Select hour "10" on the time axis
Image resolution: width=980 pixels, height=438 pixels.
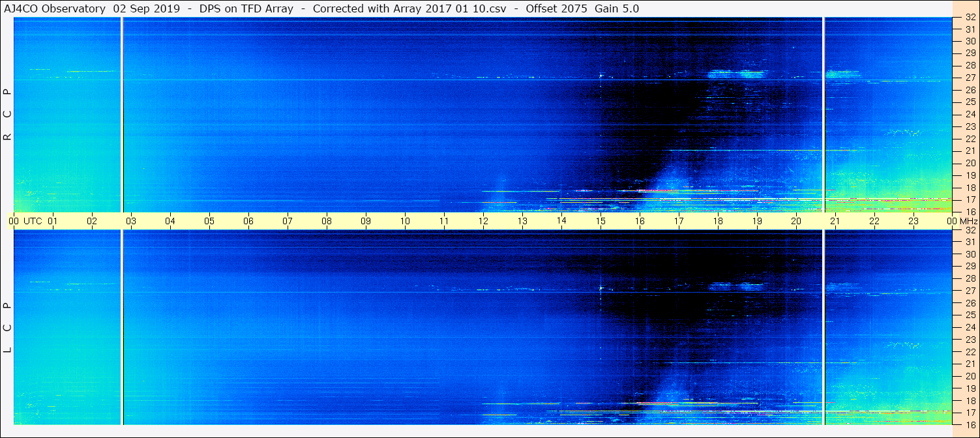point(405,221)
